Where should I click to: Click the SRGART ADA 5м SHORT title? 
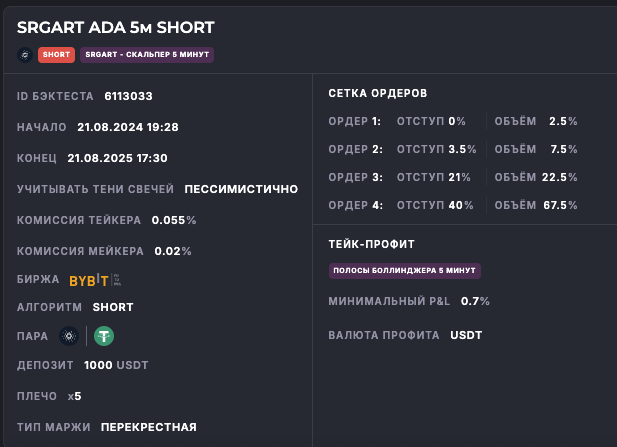115,27
